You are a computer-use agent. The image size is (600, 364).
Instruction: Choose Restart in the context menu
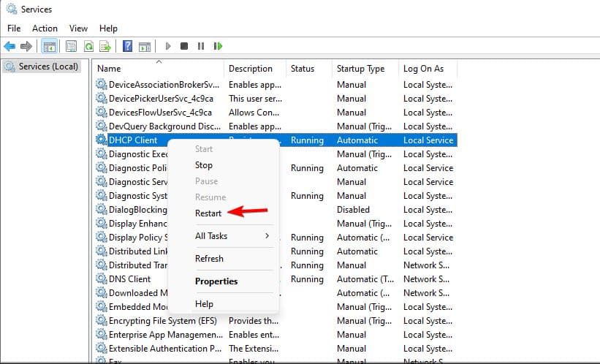tap(208, 213)
